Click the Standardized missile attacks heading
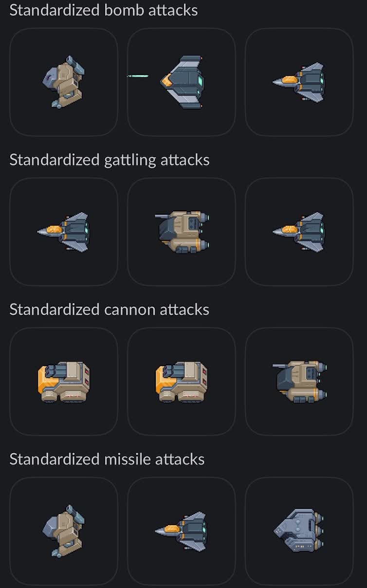 coord(107,459)
